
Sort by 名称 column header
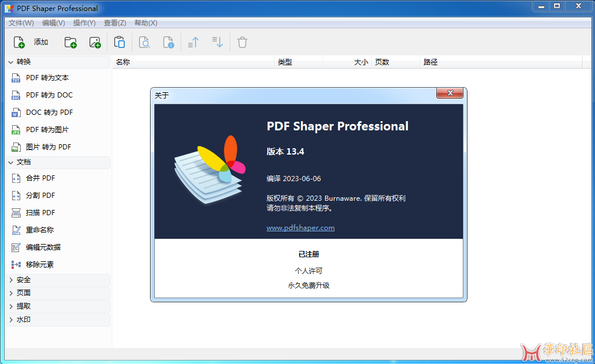click(193, 62)
